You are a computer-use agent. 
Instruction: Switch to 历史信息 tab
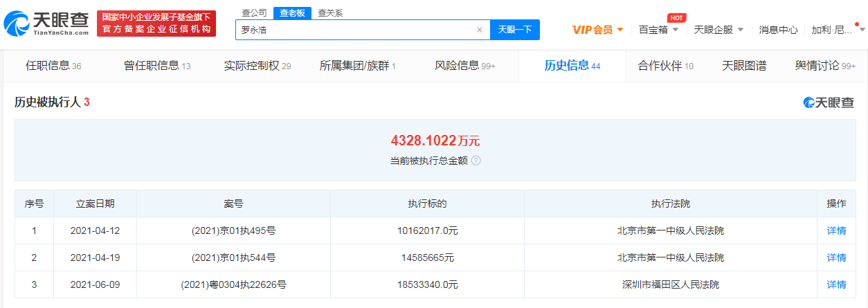(572, 66)
